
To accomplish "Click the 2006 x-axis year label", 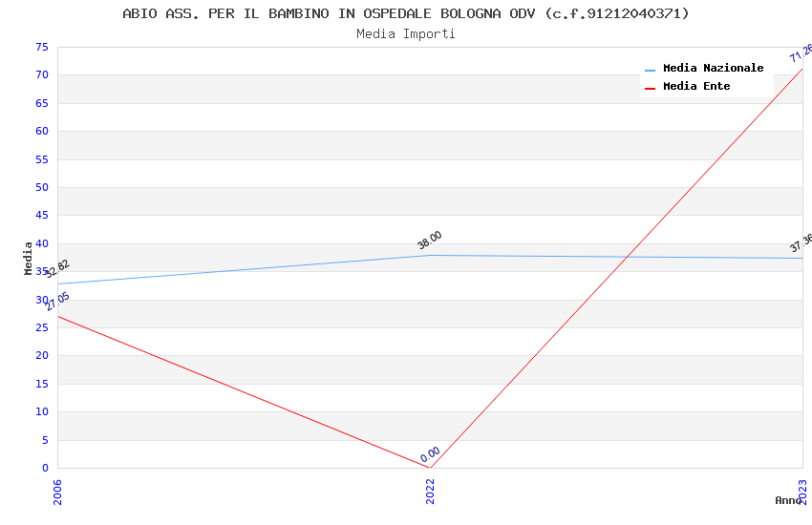I will click(57, 492).
